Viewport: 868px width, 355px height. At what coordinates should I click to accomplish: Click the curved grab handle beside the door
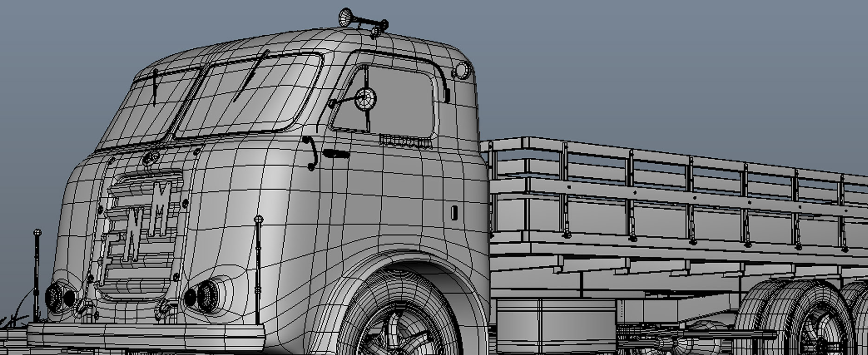[312, 153]
